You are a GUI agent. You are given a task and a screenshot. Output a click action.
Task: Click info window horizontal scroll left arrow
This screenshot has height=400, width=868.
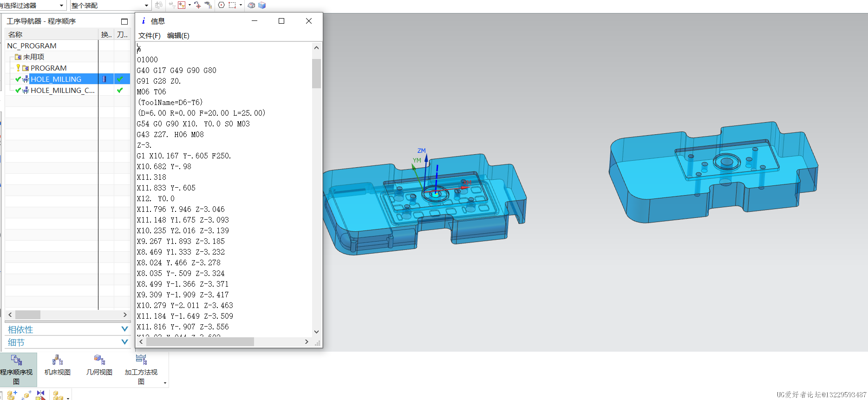[x=141, y=342]
